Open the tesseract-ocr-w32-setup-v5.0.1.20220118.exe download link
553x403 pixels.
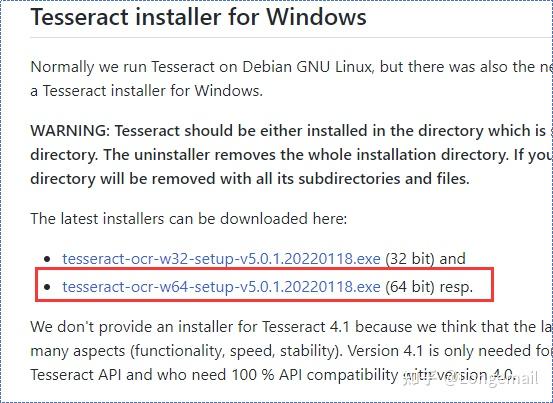pyautogui.click(x=221, y=259)
